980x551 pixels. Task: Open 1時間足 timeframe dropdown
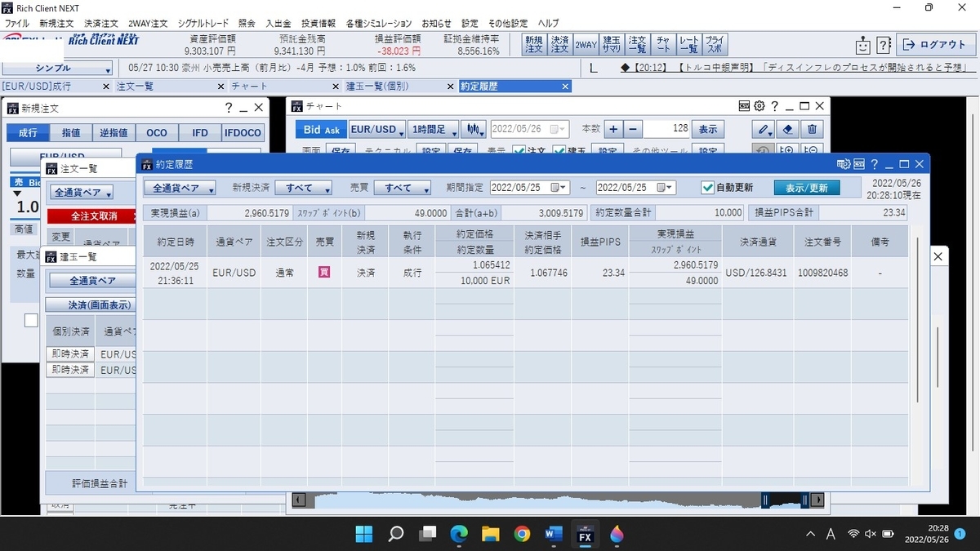click(433, 129)
